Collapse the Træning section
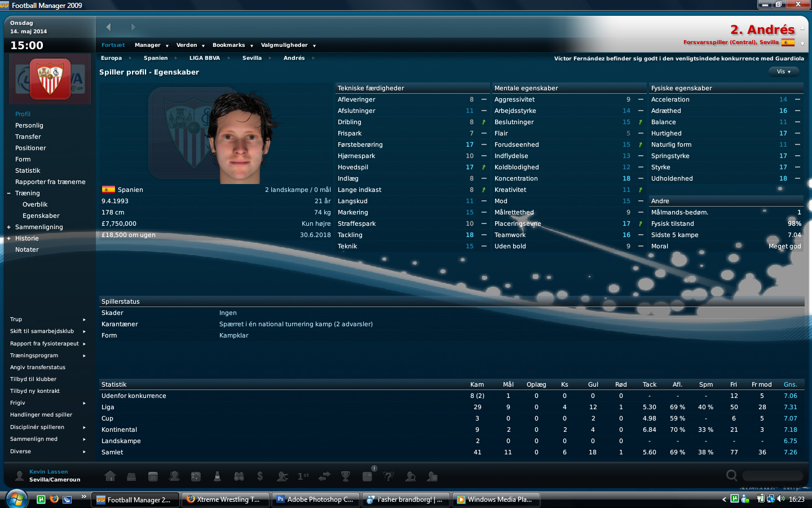 tap(8, 193)
